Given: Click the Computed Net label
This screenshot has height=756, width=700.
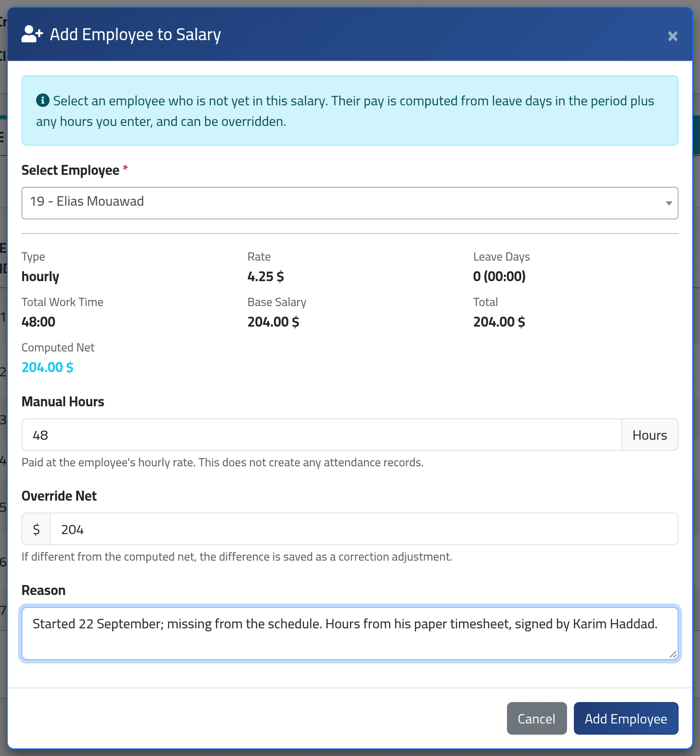Looking at the screenshot, I should pyautogui.click(x=58, y=347).
